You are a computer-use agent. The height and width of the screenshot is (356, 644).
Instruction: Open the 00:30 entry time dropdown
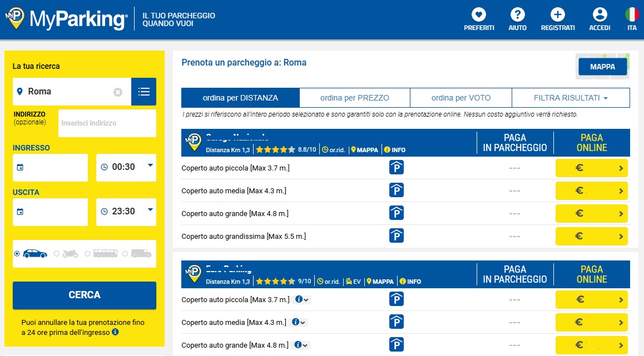[x=126, y=167]
